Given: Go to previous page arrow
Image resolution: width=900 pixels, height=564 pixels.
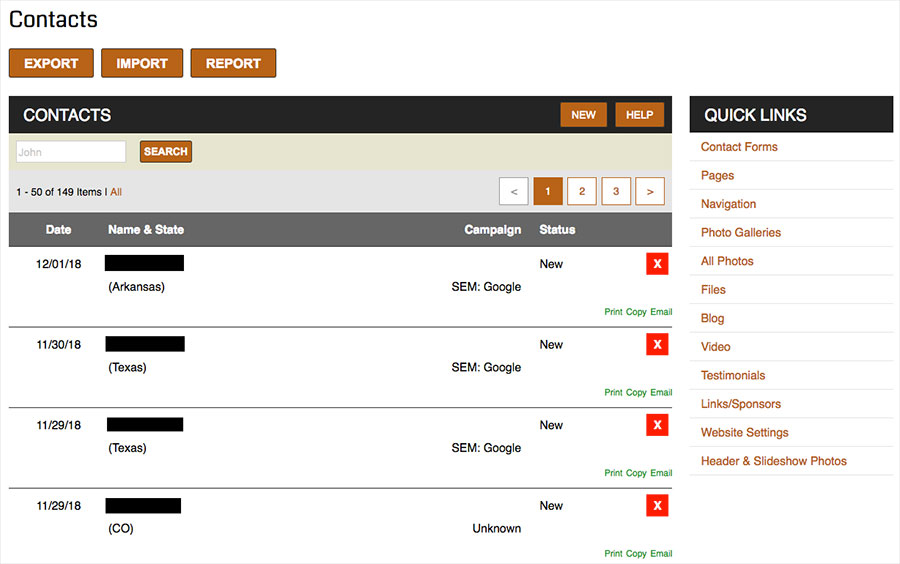Looking at the screenshot, I should 514,191.
